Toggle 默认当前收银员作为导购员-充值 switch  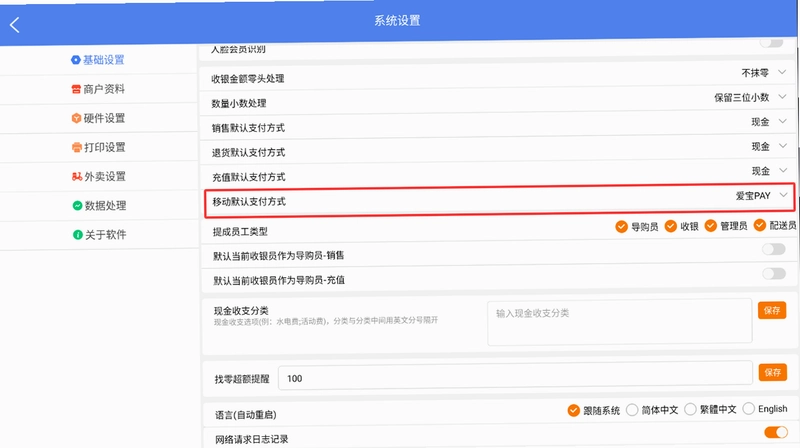[774, 273]
